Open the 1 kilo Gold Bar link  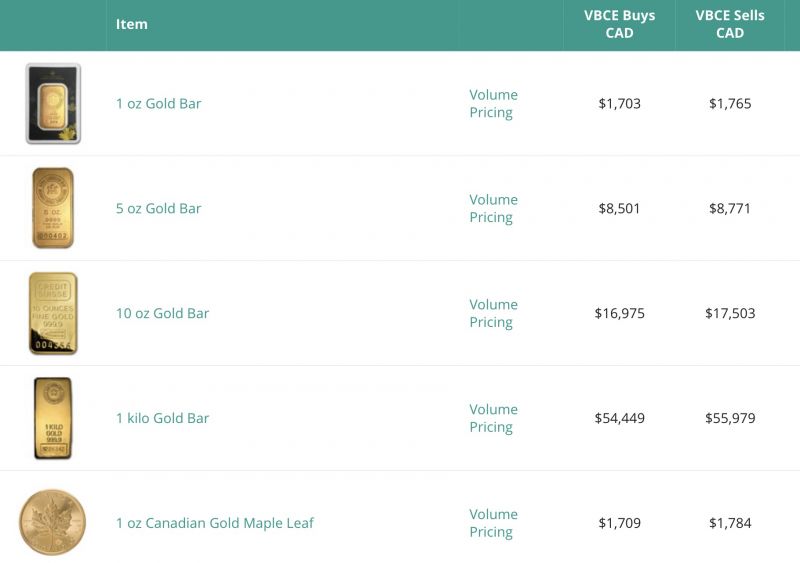click(162, 418)
